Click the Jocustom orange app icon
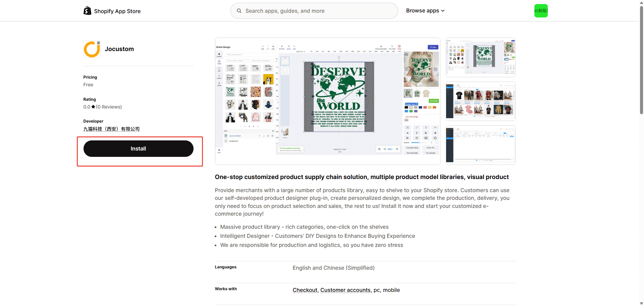Image resolution: width=644 pixels, height=306 pixels. click(x=92, y=49)
